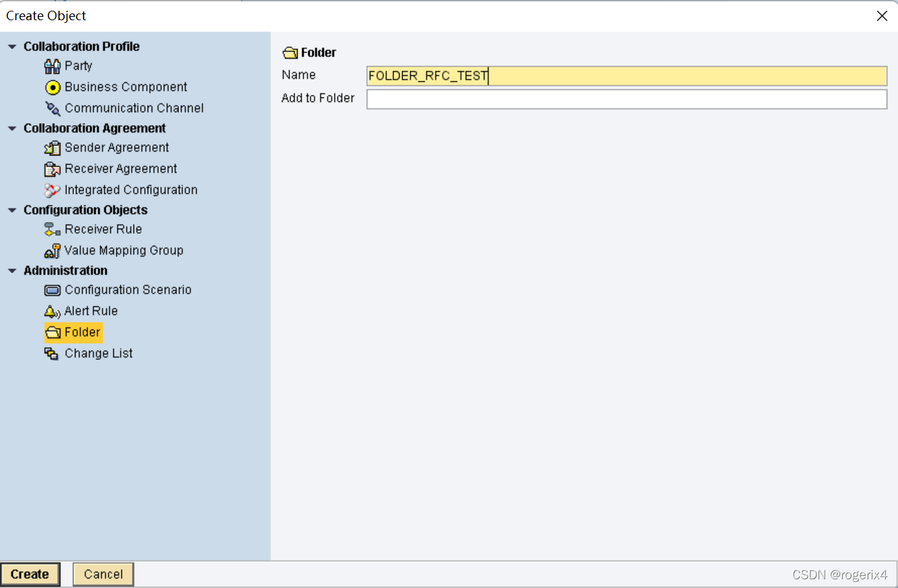The height and width of the screenshot is (588, 898).
Task: Collapse the Administration section arrow
Action: [x=12, y=271]
